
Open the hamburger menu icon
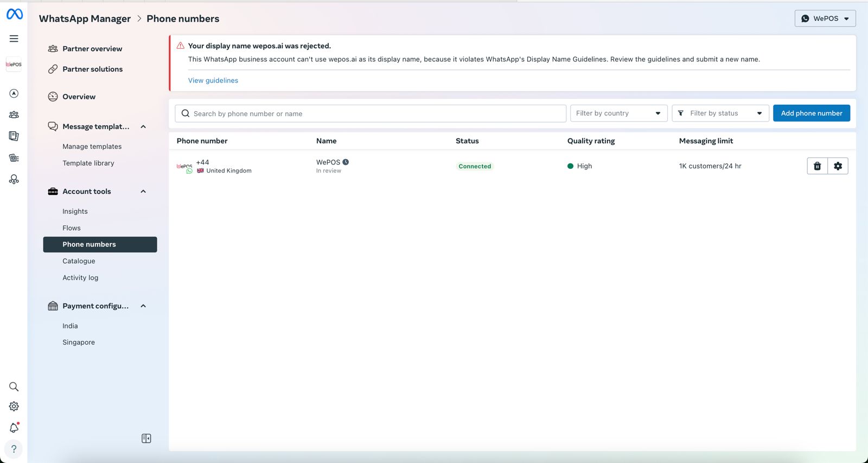[x=14, y=39]
